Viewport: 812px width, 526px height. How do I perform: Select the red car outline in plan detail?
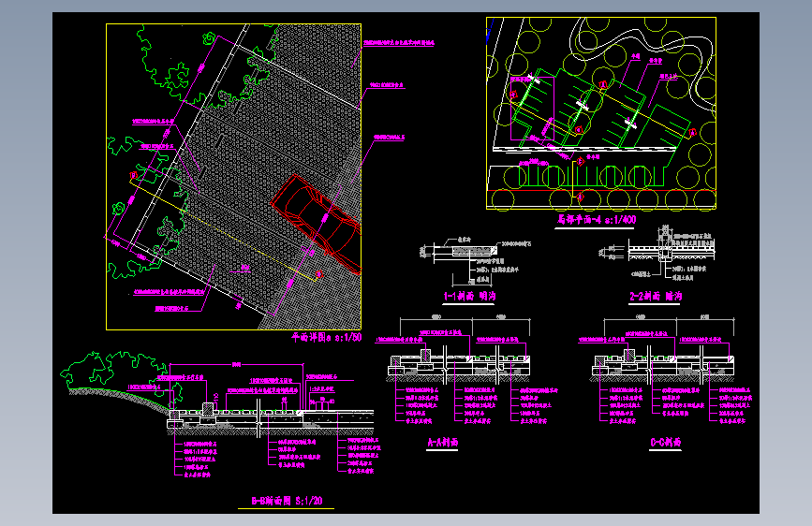(x=316, y=224)
